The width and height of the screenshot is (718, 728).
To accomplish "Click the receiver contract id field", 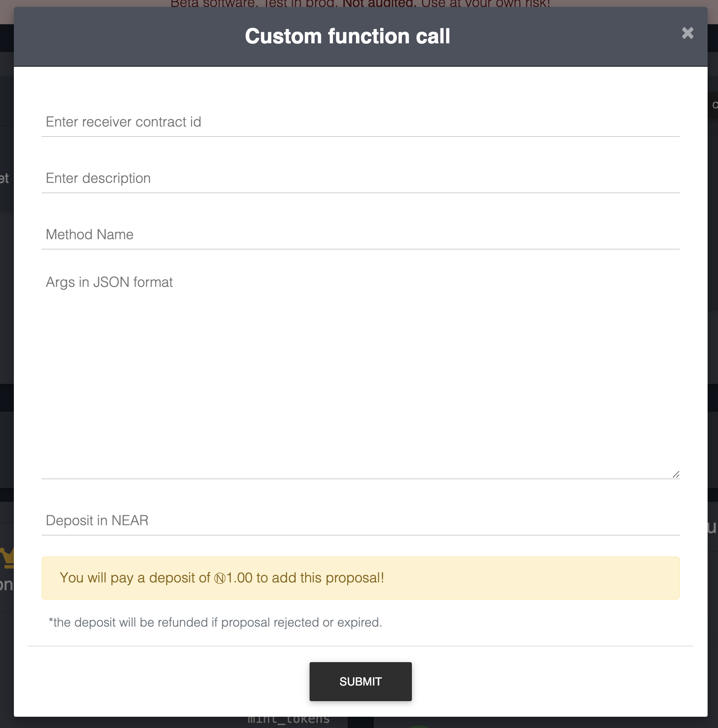I will 360,122.
